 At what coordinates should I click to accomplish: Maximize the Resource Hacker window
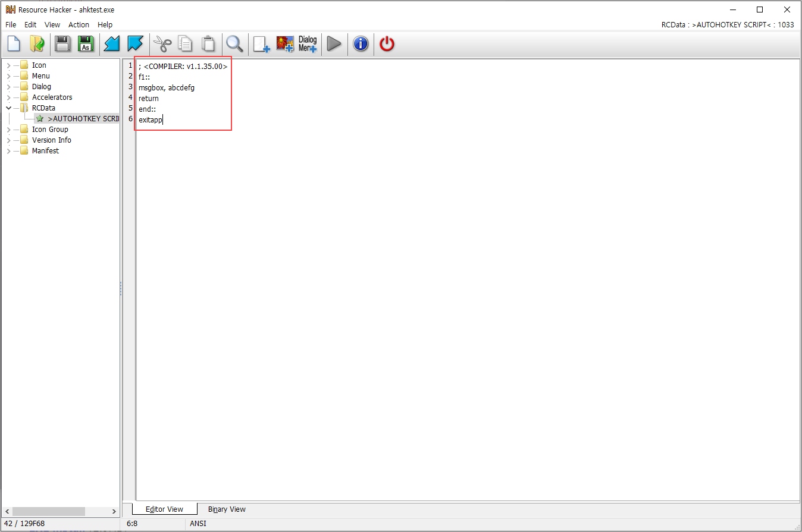[x=760, y=10]
